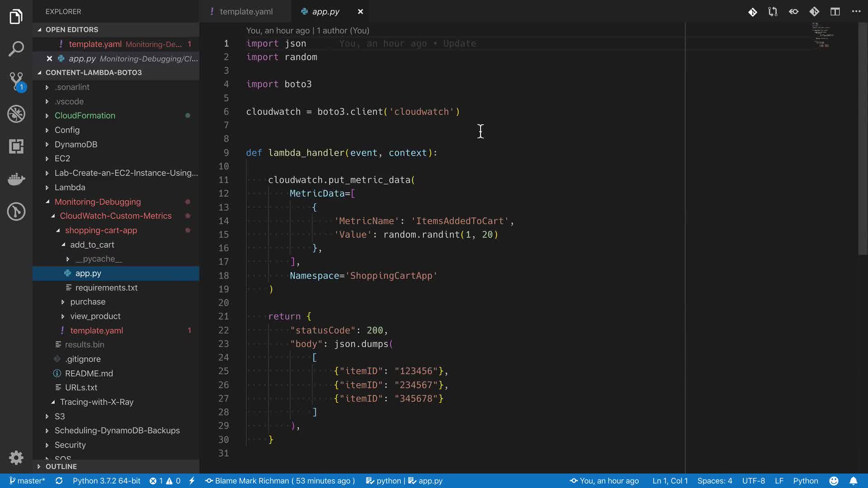Open the Extensions view
The height and width of the screenshot is (488, 868).
(x=16, y=146)
